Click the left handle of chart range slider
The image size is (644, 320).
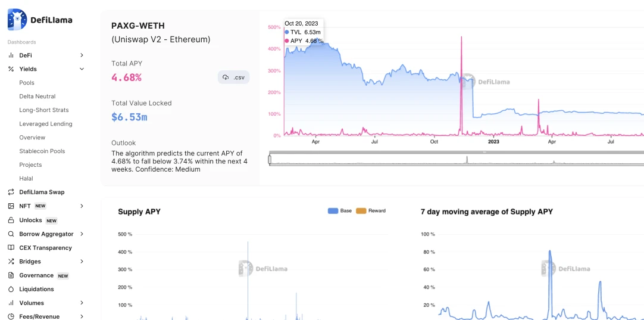pyautogui.click(x=270, y=160)
